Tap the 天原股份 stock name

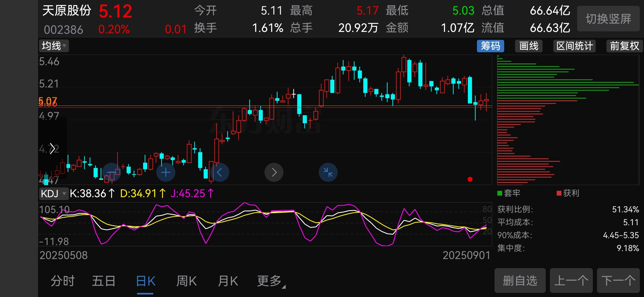tap(67, 11)
